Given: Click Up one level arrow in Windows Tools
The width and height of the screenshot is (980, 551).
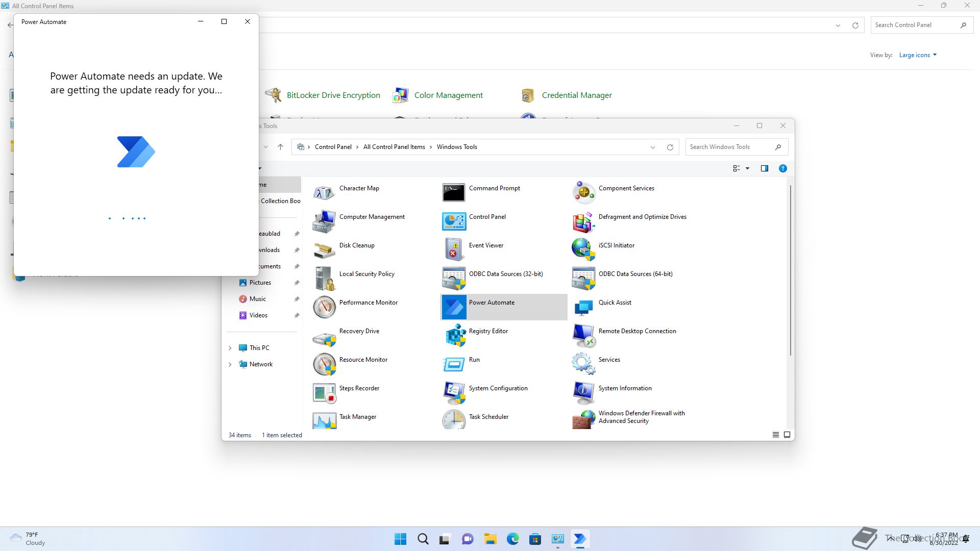Looking at the screenshot, I should pyautogui.click(x=280, y=147).
